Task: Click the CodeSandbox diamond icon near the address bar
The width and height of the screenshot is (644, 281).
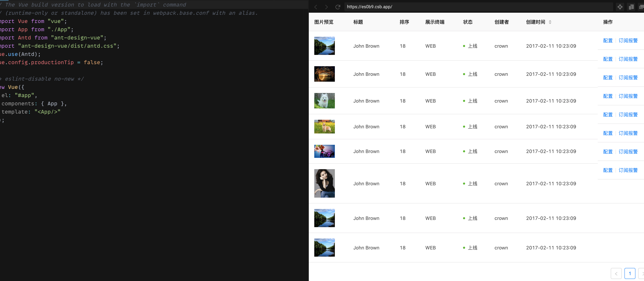Action: (x=620, y=7)
